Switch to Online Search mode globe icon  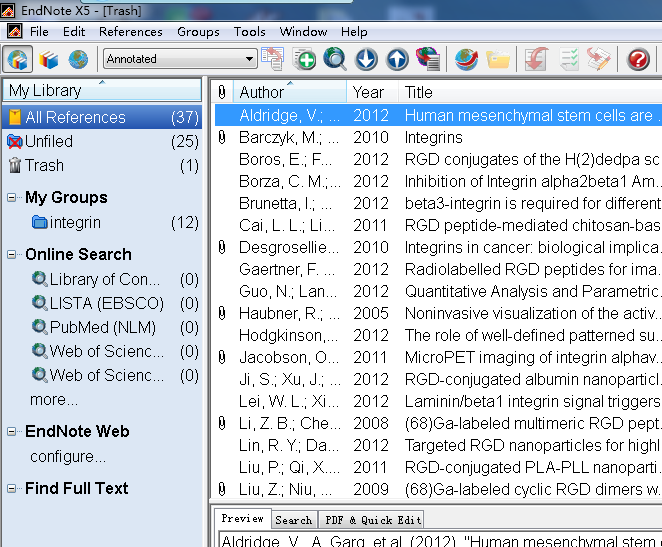(79, 59)
